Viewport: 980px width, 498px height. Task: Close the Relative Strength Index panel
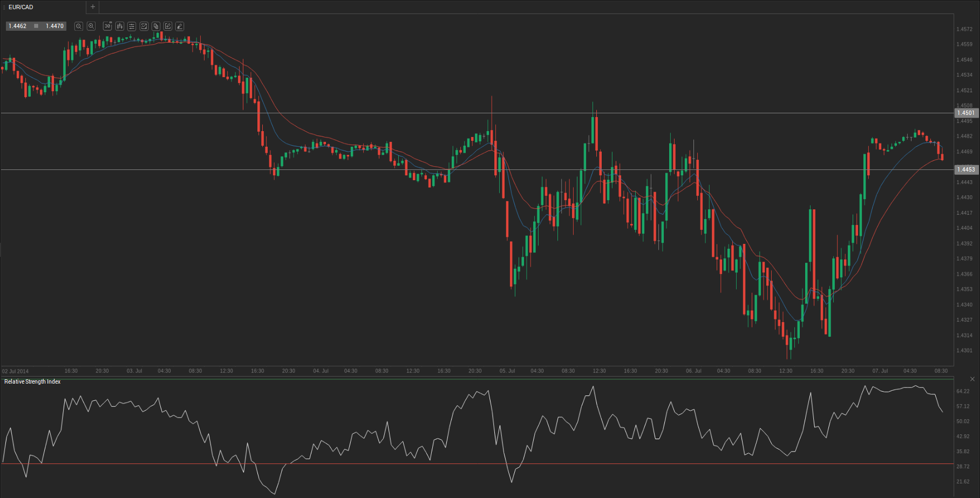pos(972,379)
